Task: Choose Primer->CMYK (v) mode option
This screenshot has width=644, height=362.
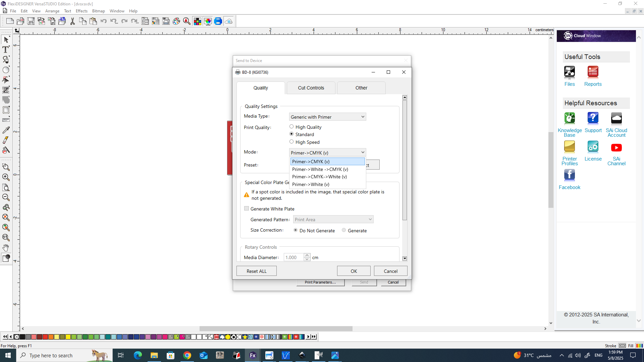Action: (x=327, y=162)
